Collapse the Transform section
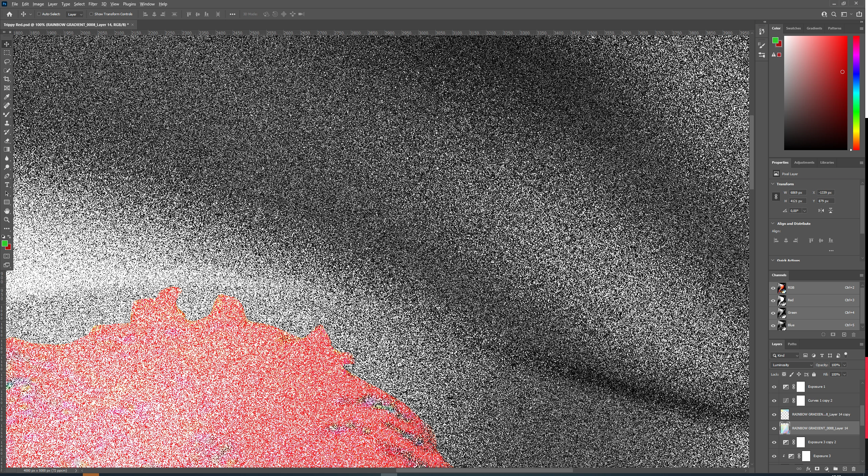 click(773, 184)
